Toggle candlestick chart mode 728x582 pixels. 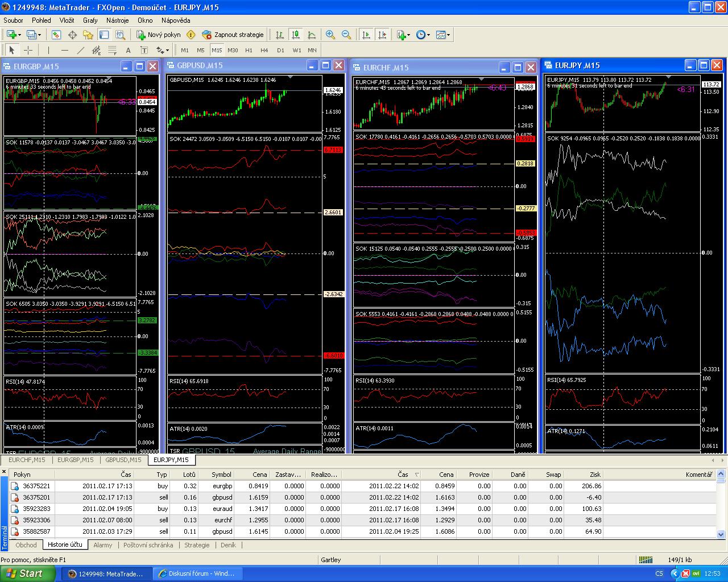(x=296, y=35)
